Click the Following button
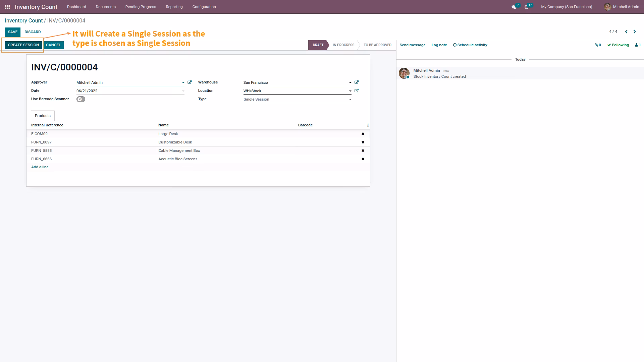 pyautogui.click(x=618, y=45)
